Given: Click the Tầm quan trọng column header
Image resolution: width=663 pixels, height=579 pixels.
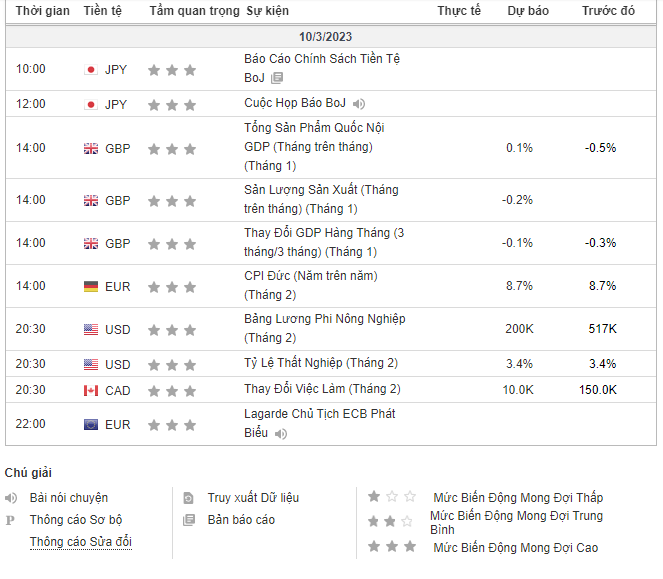Looking at the screenshot, I should pos(195,11).
